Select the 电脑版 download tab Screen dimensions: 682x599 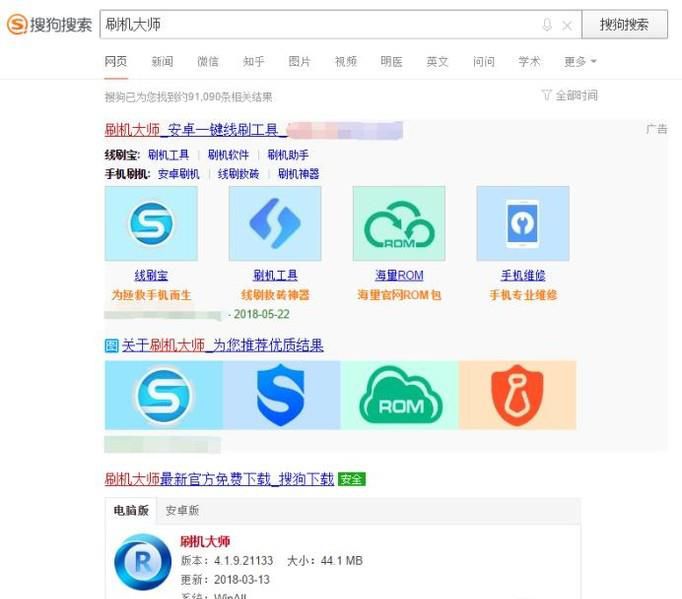131,510
